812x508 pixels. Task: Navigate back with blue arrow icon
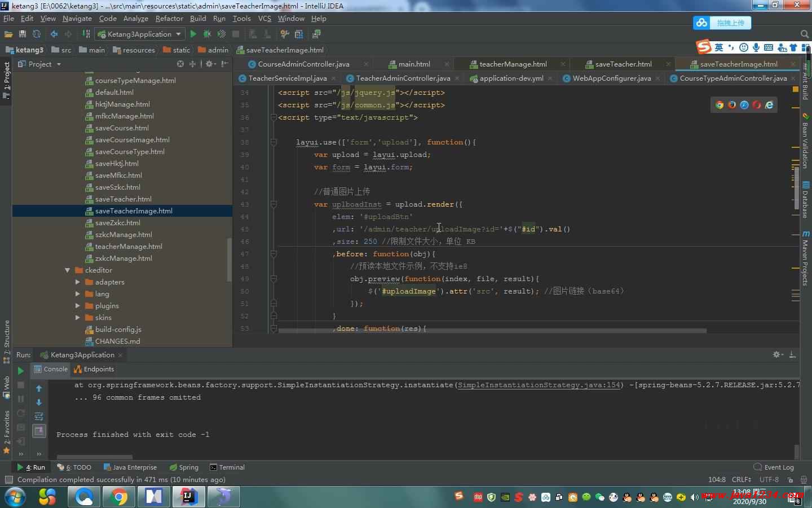click(54, 34)
